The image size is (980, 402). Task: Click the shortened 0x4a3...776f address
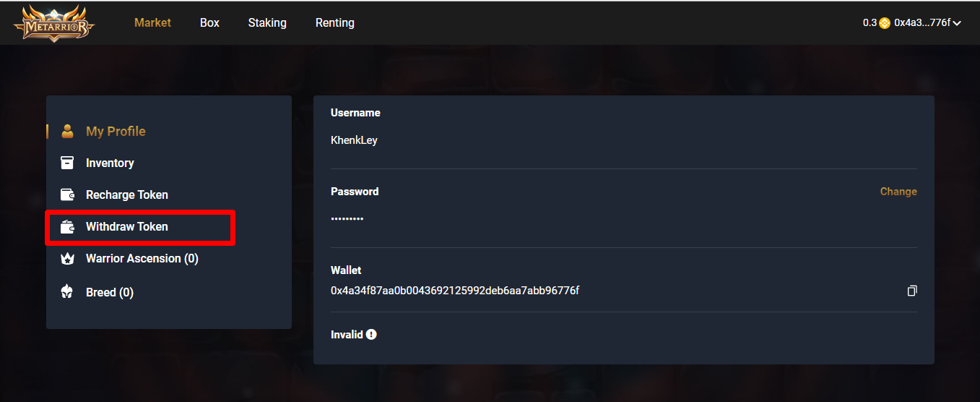[922, 22]
